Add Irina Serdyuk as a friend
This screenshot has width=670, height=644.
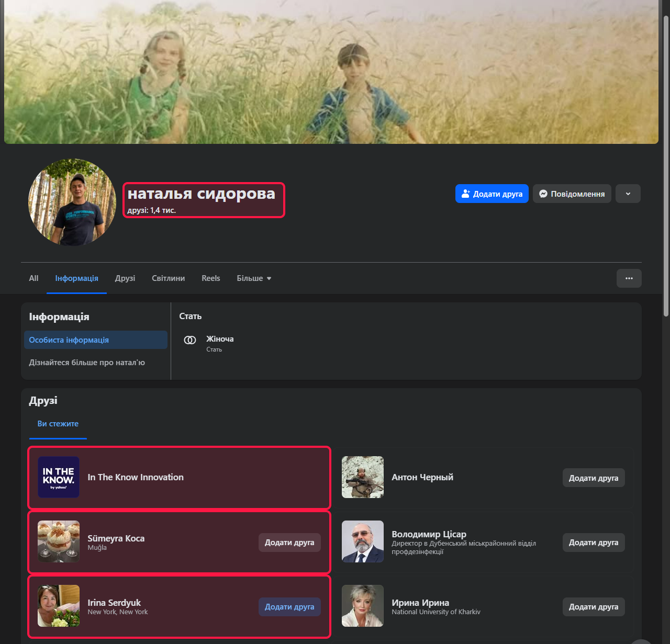click(289, 607)
